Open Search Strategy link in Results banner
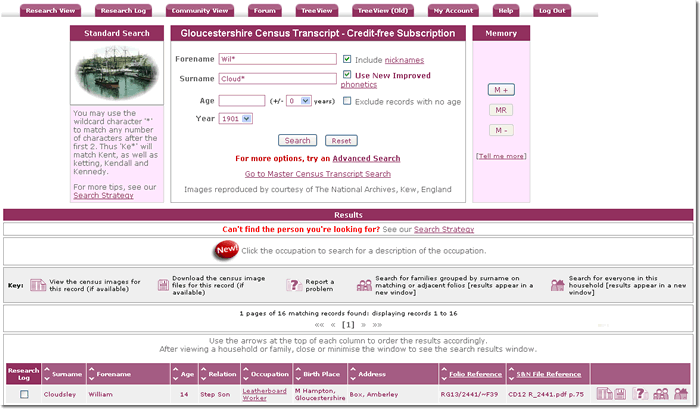This screenshot has width=700, height=409. pyautogui.click(x=444, y=229)
